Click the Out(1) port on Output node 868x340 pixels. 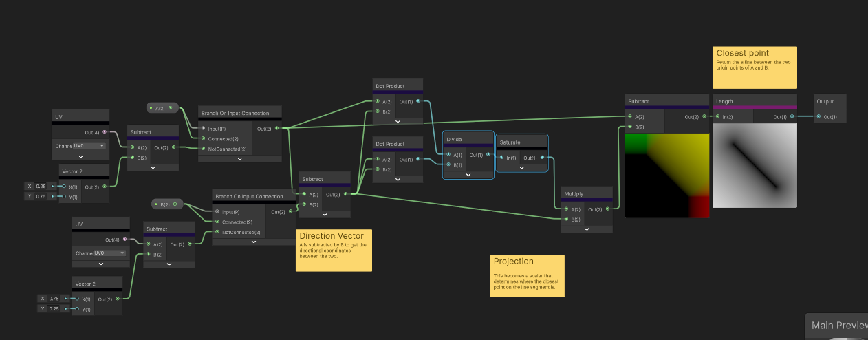pyautogui.click(x=818, y=117)
